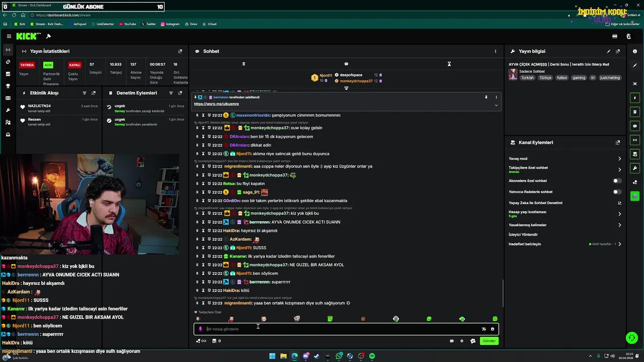
Task: Click the translate icon in the message box
Action: pyautogui.click(x=484, y=329)
